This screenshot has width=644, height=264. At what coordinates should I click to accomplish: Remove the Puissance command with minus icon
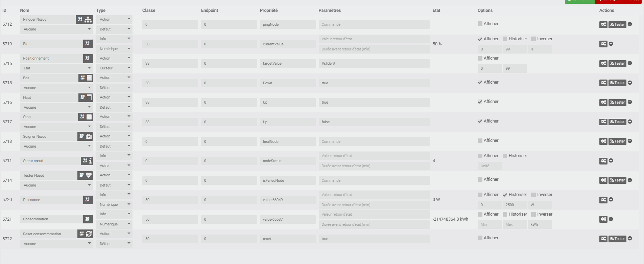point(611,200)
